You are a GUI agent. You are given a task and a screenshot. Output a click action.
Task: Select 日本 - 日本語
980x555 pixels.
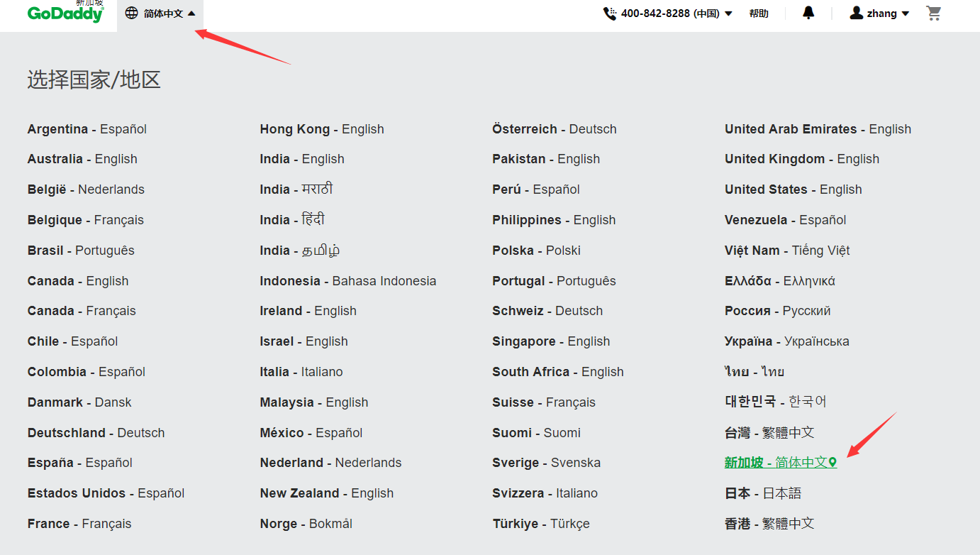tap(763, 493)
